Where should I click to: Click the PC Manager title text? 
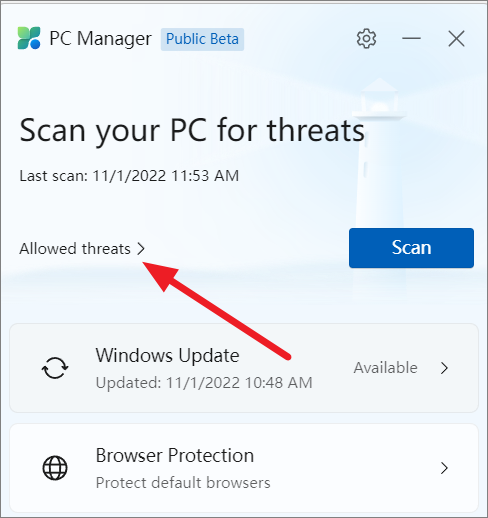[100, 39]
